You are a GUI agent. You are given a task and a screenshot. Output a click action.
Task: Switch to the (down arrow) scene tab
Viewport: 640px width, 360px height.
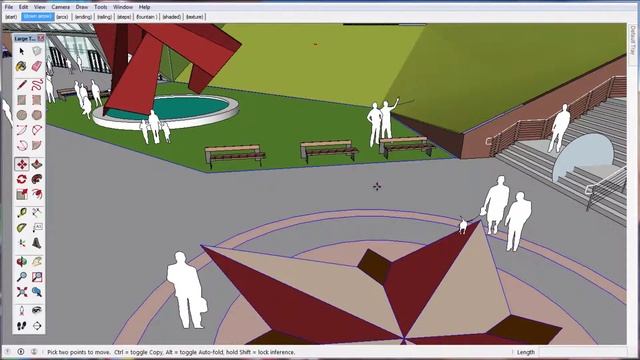pyautogui.click(x=38, y=17)
